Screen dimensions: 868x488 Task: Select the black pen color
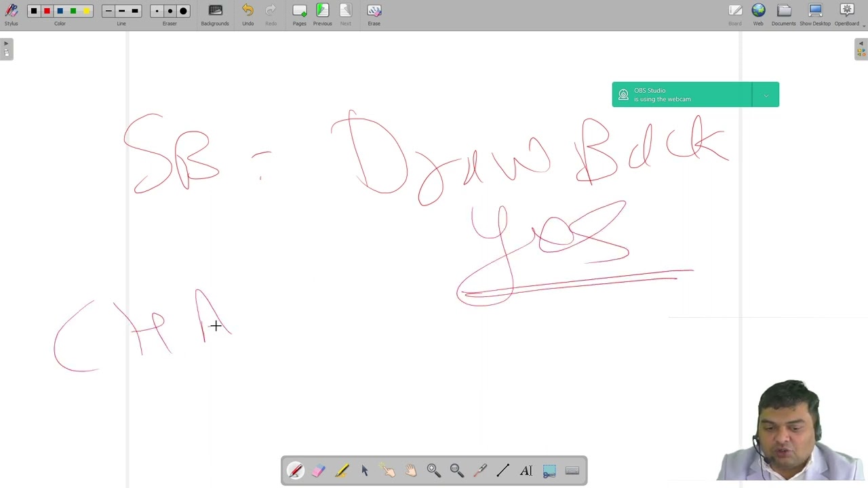(33, 11)
